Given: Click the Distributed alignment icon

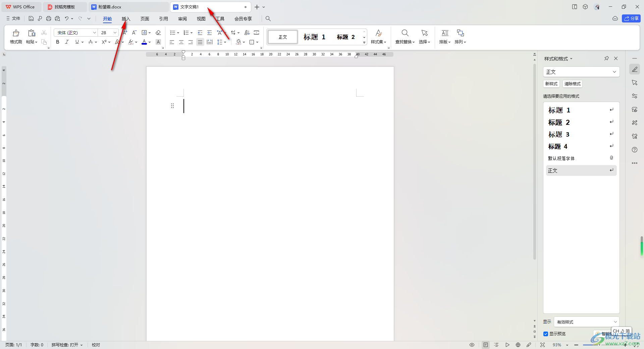Looking at the screenshot, I should pos(210,42).
